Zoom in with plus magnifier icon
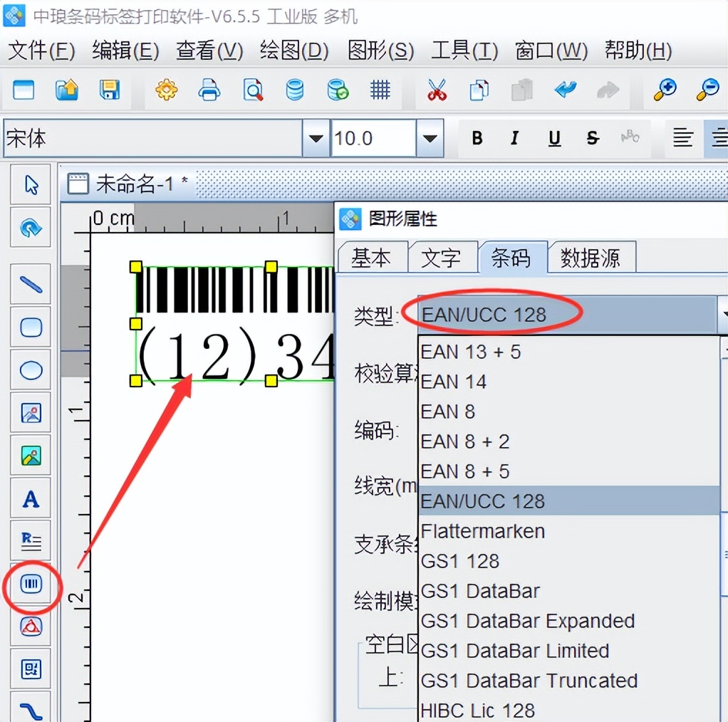 [x=665, y=90]
